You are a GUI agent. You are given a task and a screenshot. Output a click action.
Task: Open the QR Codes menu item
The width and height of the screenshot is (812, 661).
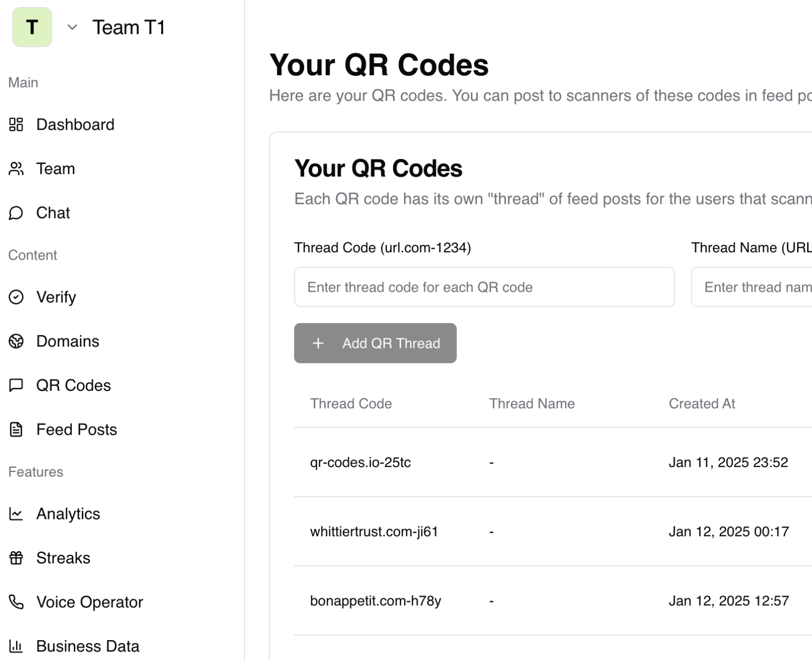pyautogui.click(x=73, y=385)
